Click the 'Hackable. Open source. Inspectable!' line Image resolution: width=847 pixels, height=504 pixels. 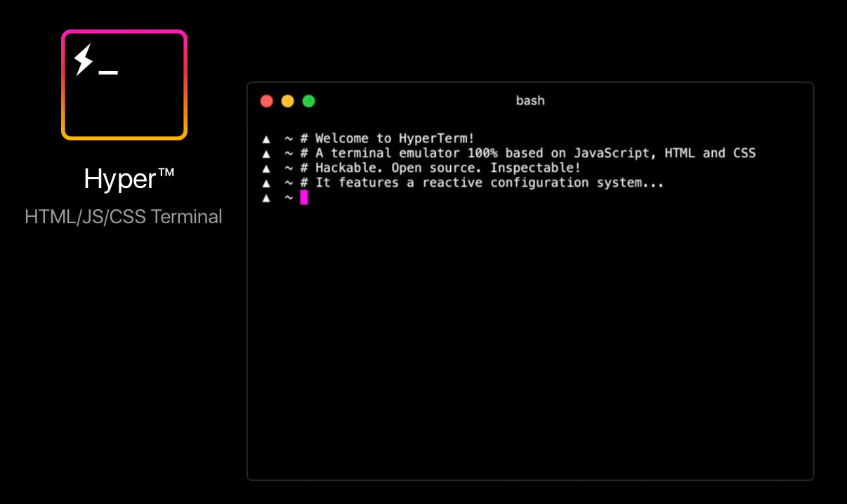click(448, 168)
